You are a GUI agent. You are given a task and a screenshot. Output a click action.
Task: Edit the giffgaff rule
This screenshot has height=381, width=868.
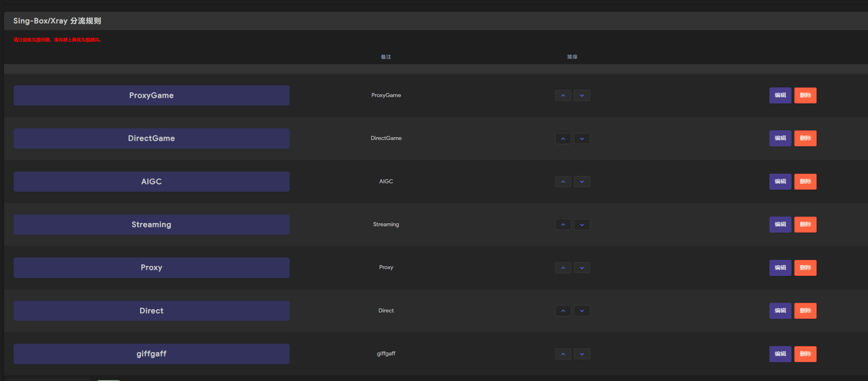pos(780,354)
